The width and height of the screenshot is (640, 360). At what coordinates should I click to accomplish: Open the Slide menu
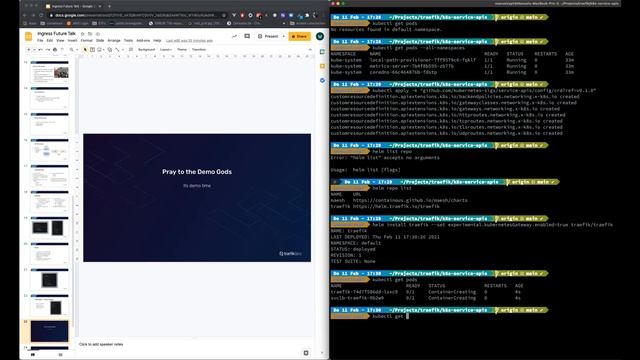tap(100, 41)
